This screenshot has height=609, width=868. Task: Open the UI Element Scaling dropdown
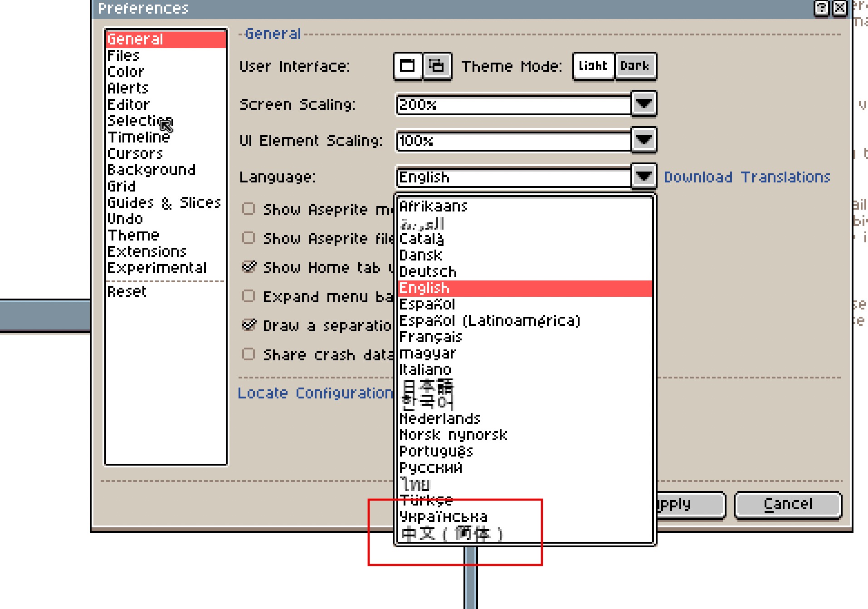pos(644,140)
